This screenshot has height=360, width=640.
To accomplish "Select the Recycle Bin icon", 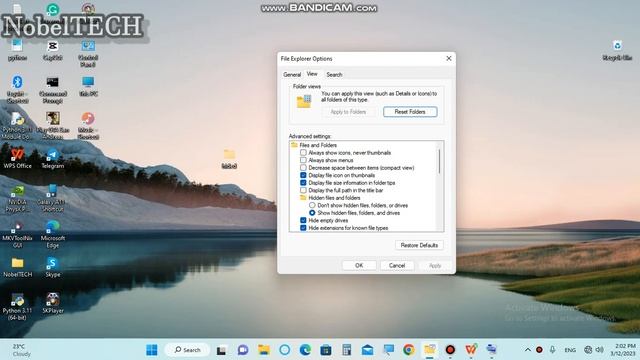I will pos(617,51).
